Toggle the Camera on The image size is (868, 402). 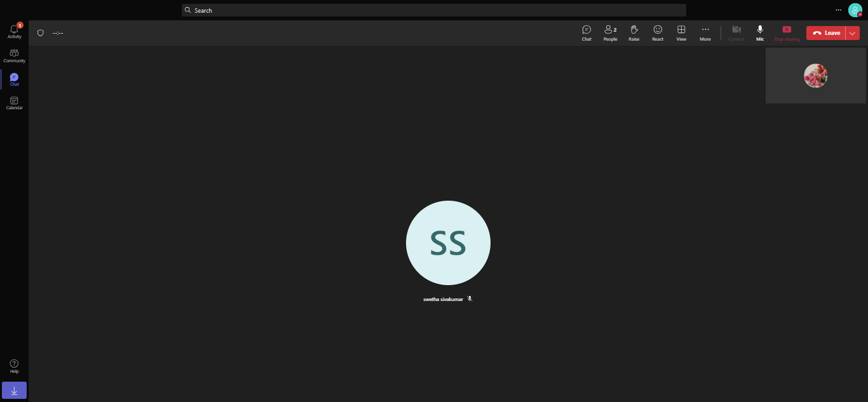click(736, 33)
